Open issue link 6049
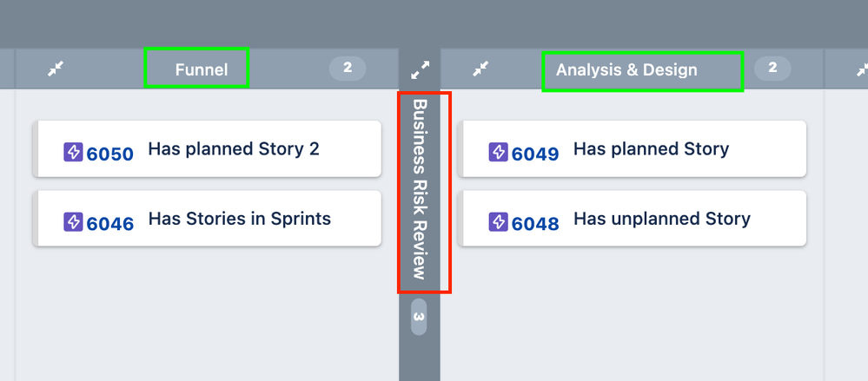 click(535, 154)
